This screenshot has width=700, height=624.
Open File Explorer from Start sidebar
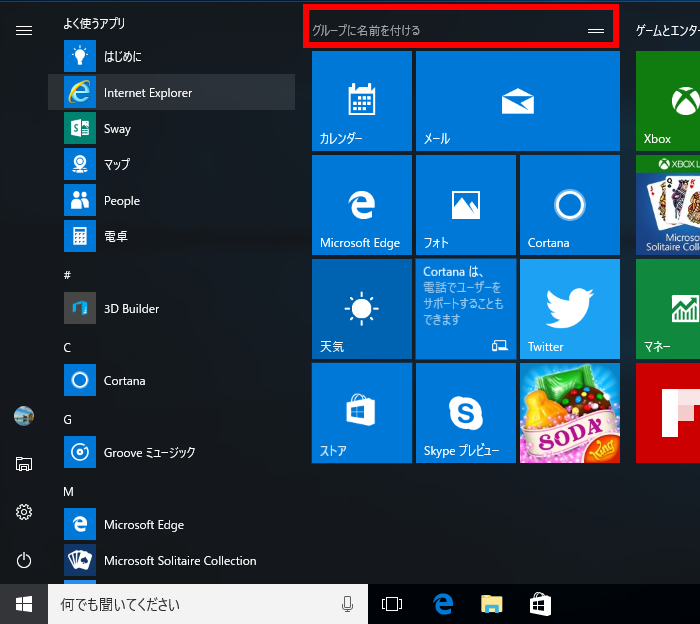click(24, 464)
